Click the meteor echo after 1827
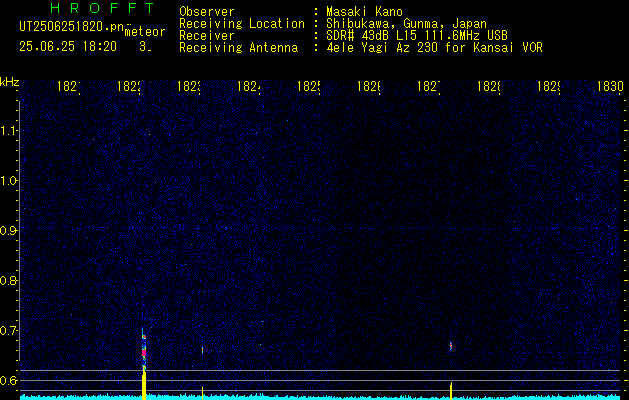Image resolution: width=629 pixels, height=400 pixels. 451,346
